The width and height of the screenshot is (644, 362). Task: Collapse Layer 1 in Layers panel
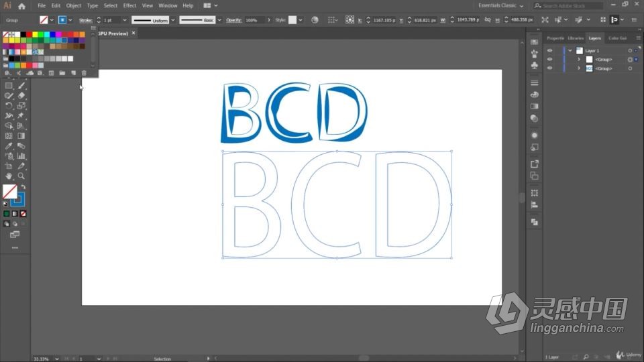[x=570, y=50]
